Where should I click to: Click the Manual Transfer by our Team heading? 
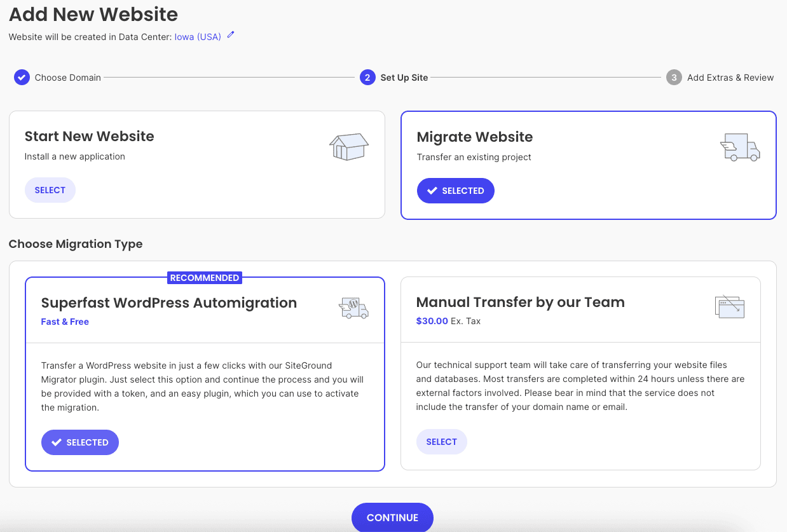521,302
